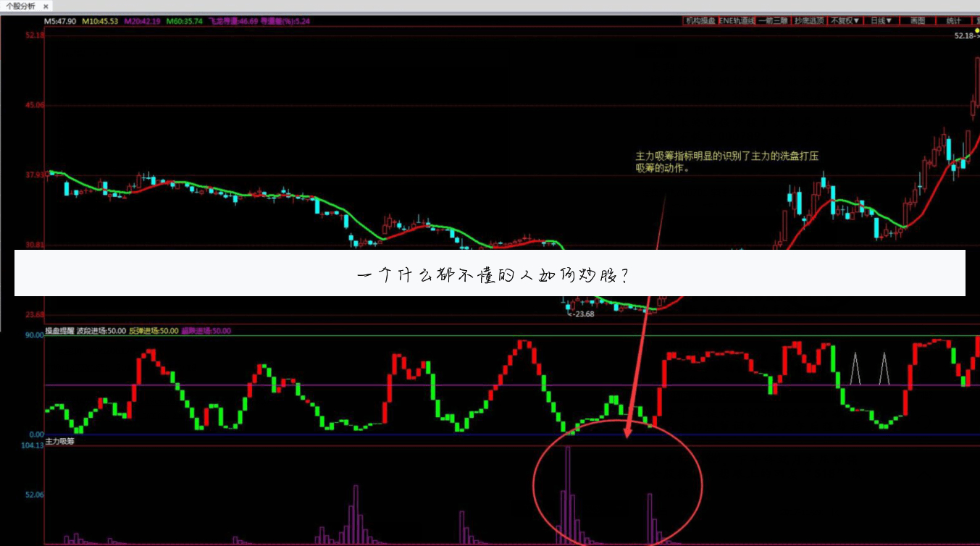Click the 30.81 price axis label

click(34, 245)
